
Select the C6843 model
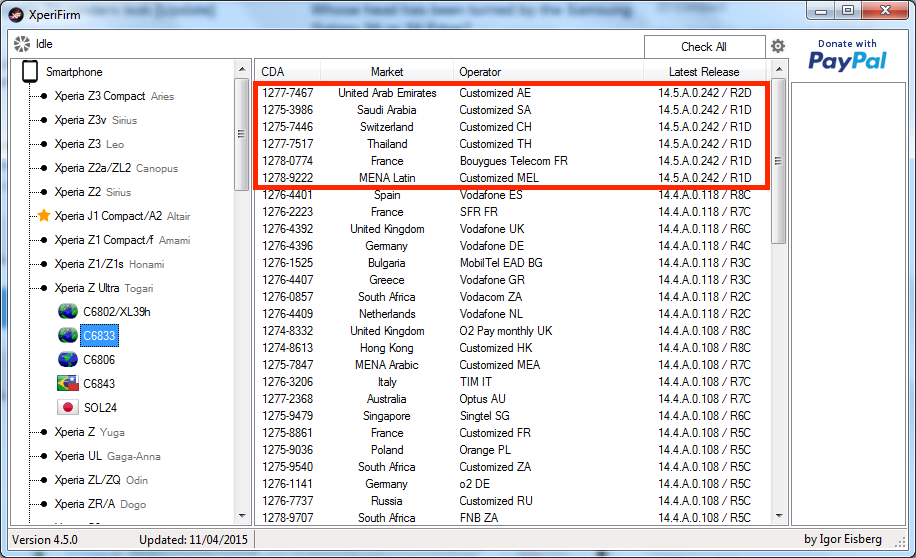99,383
